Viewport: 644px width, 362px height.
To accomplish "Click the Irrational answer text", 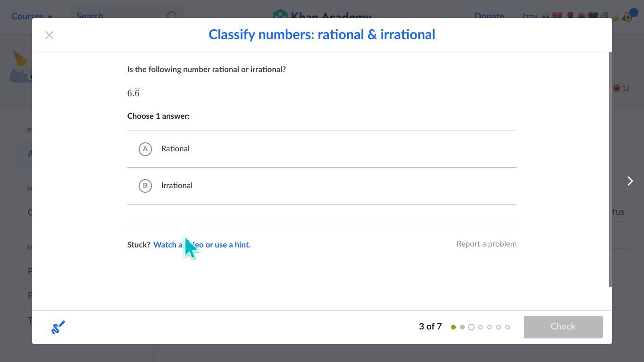I will [177, 186].
